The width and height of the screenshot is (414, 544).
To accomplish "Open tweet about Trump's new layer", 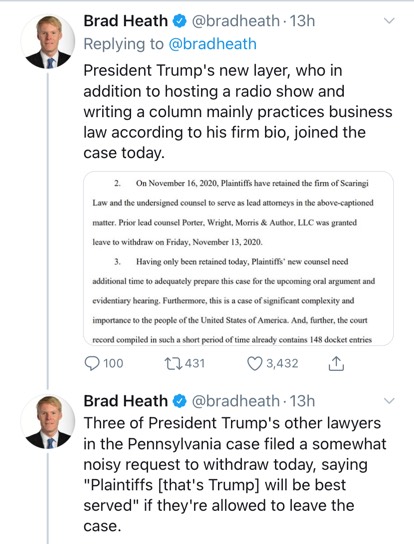I will (x=238, y=112).
